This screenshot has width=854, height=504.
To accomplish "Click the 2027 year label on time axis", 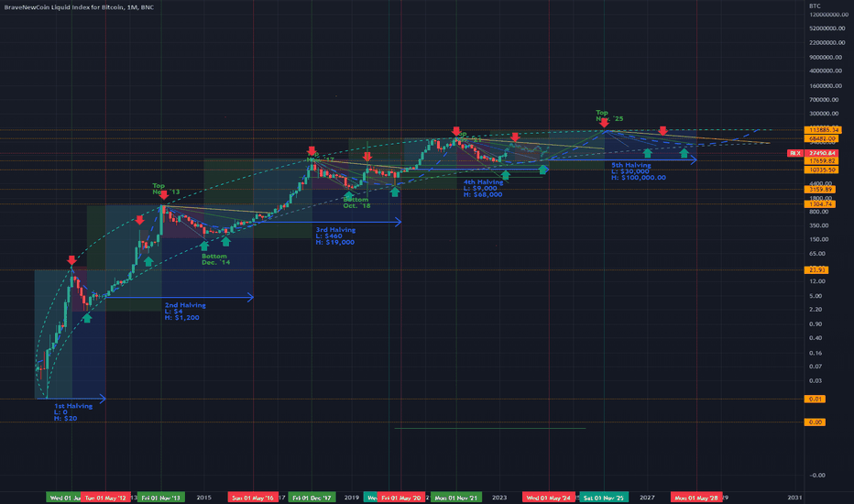I will (x=647, y=498).
